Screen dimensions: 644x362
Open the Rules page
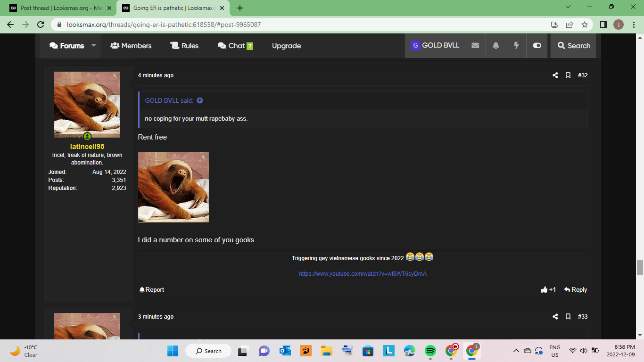tap(184, 46)
